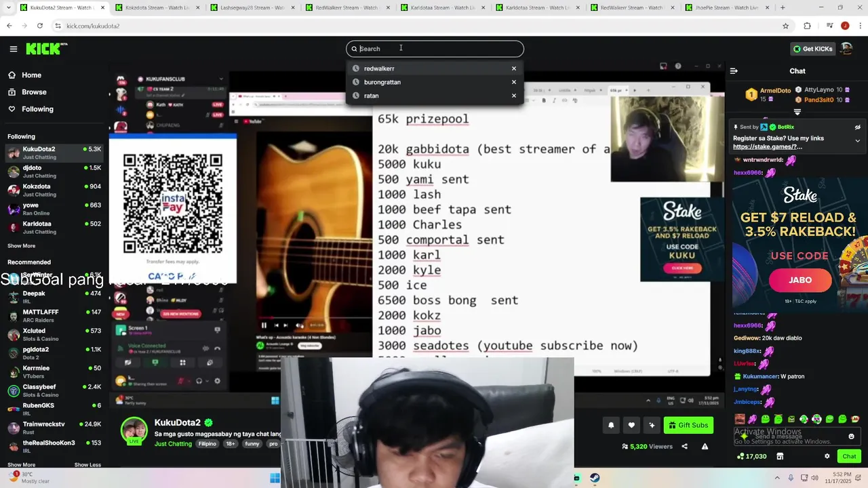The height and width of the screenshot is (488, 868).
Task: Expand the pinned message chevron
Action: coord(857,141)
